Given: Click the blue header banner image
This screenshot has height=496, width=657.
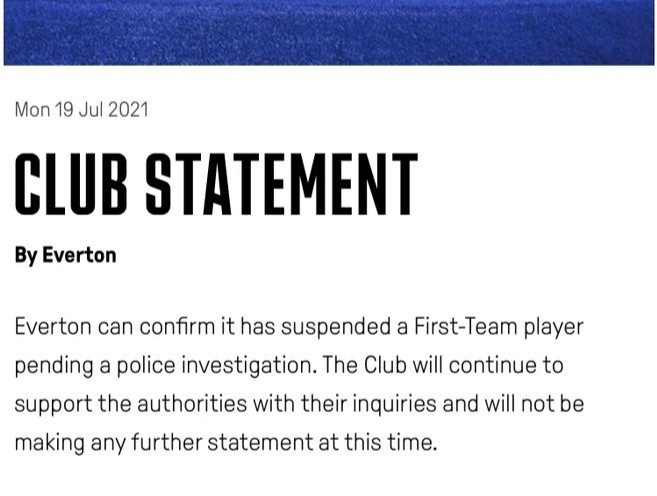Looking at the screenshot, I should pos(328,32).
